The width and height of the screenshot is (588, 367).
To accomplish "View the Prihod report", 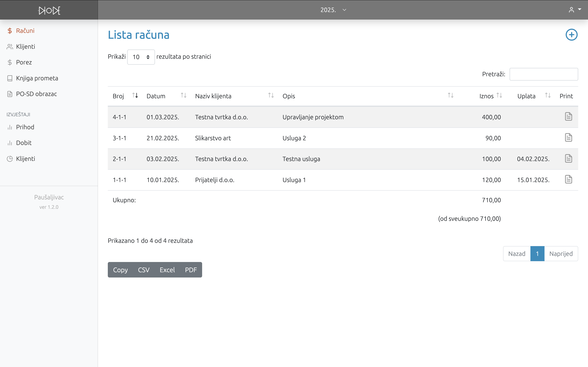I will 25,127.
